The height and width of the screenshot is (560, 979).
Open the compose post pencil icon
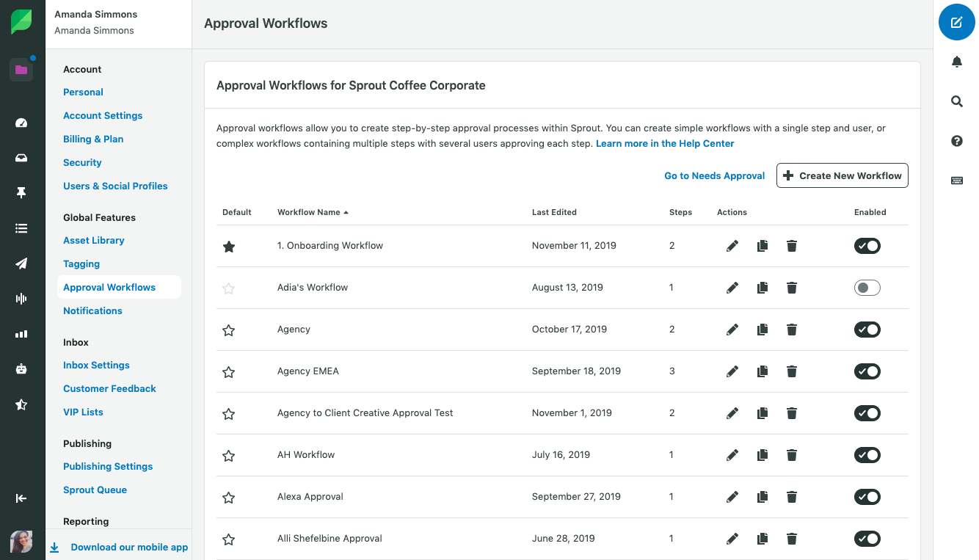956,22
